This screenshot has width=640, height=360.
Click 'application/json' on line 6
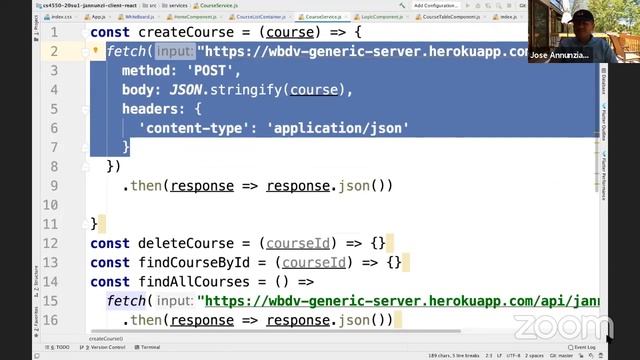point(338,128)
